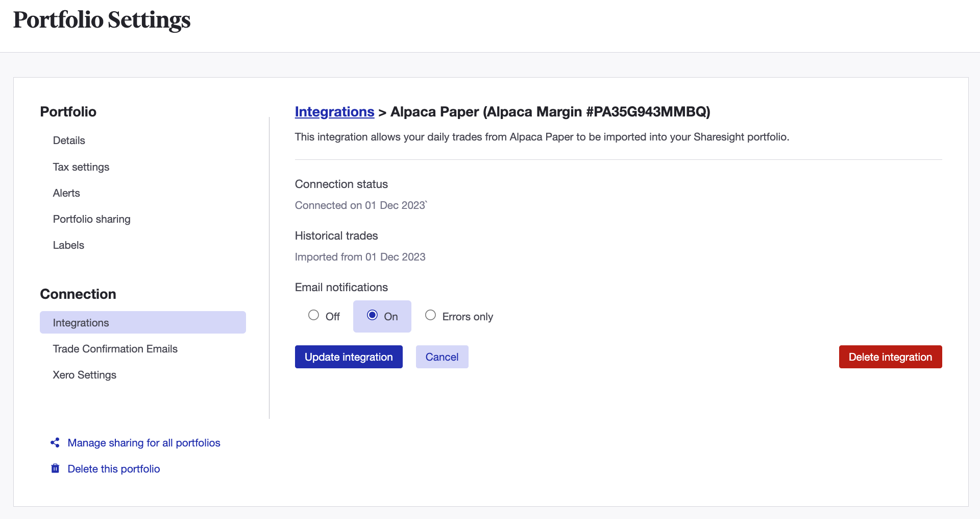Choose Errors only email notifications
Screen dimensions: 980x519
(430, 315)
